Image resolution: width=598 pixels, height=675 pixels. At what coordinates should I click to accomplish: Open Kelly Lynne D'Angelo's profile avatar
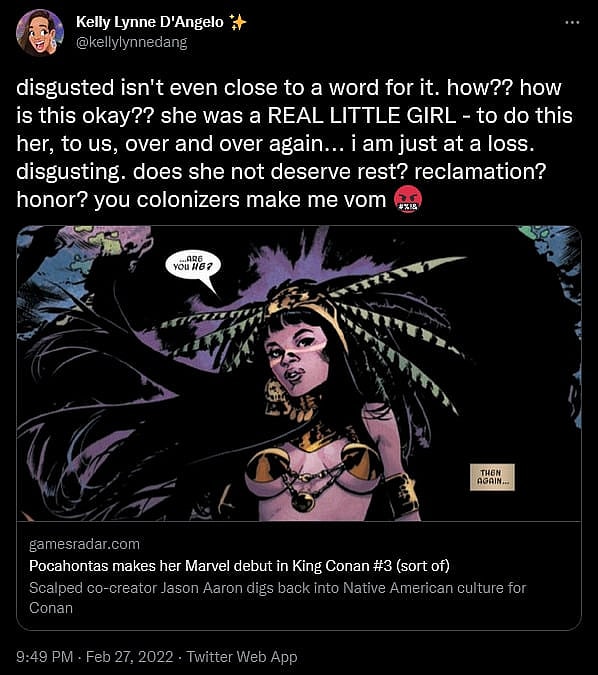(40, 33)
